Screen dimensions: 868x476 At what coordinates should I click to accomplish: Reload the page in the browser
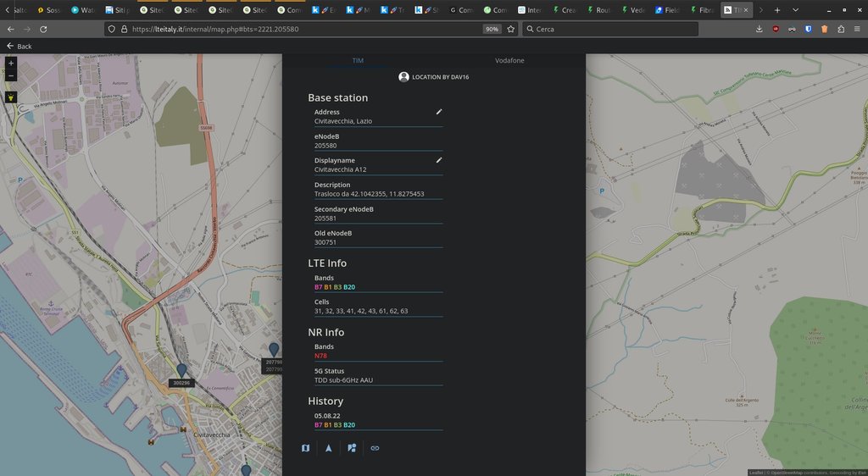(43, 29)
